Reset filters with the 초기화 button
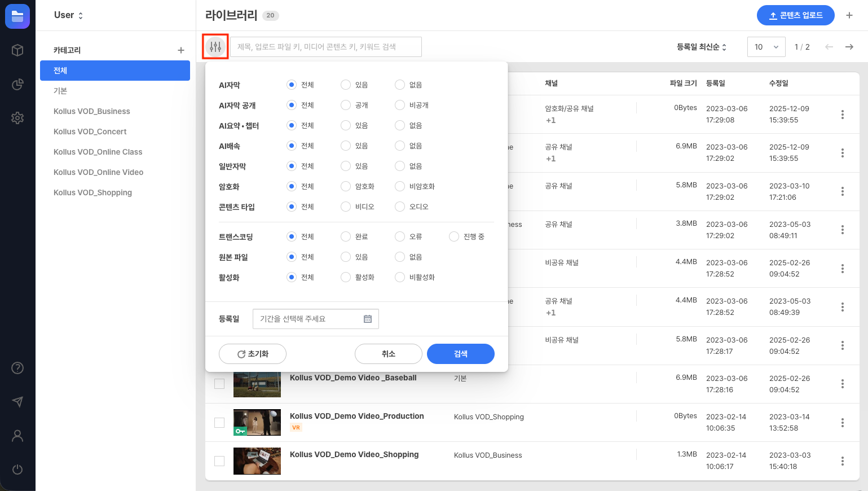This screenshot has height=491, width=868. 252,354
